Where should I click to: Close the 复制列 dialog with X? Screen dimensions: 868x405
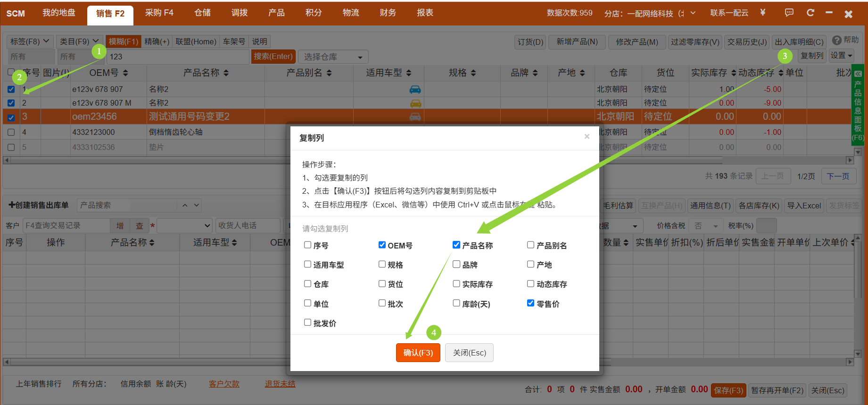[587, 137]
